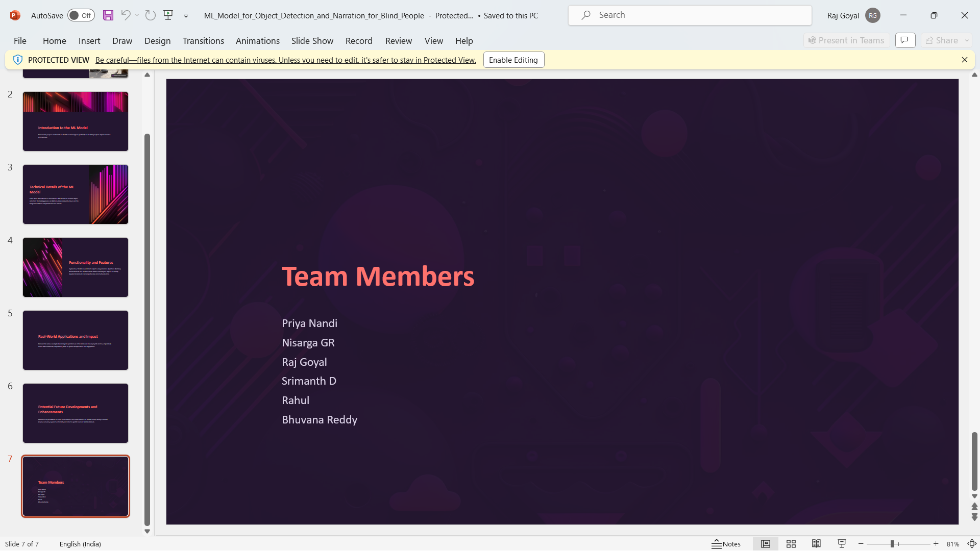
Task: Click the Save icon in title bar
Action: tap(108, 15)
